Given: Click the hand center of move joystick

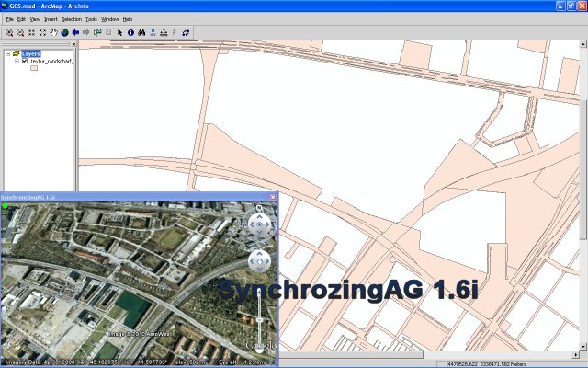Looking at the screenshot, I should (x=259, y=261).
